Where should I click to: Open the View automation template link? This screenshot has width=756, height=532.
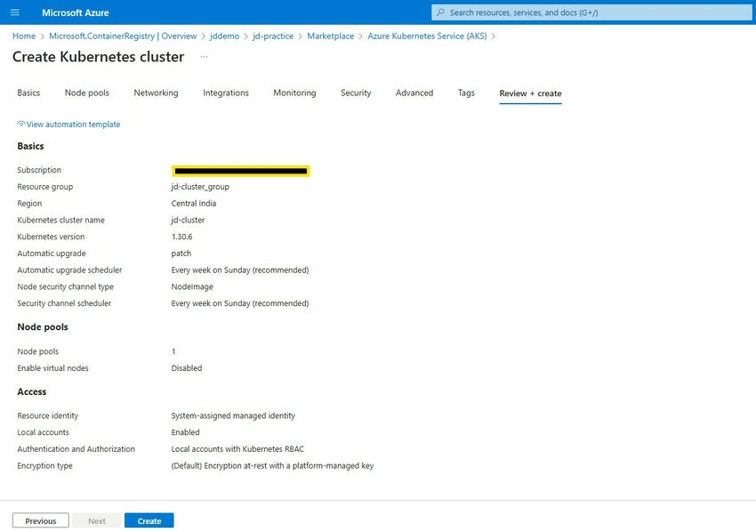[x=73, y=125]
